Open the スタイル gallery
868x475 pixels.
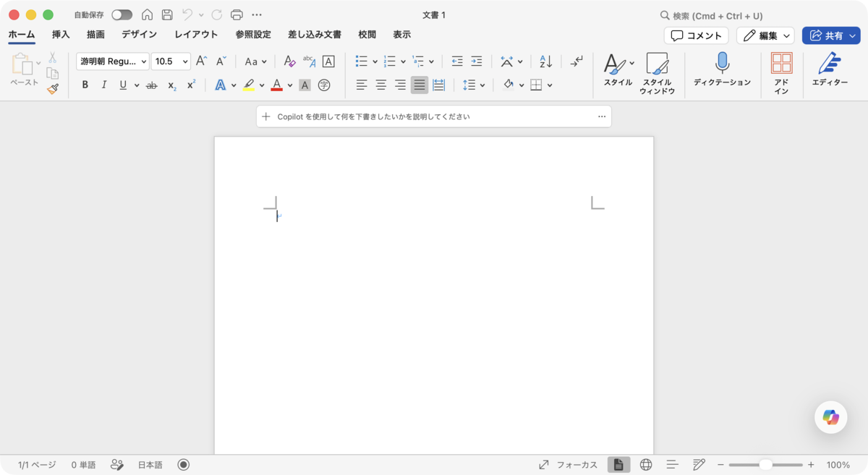pos(618,70)
